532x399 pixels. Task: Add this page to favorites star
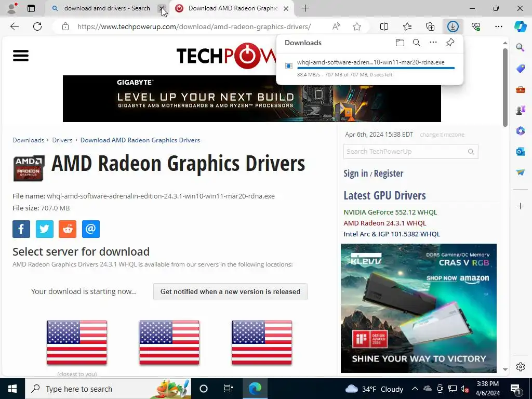(356, 26)
